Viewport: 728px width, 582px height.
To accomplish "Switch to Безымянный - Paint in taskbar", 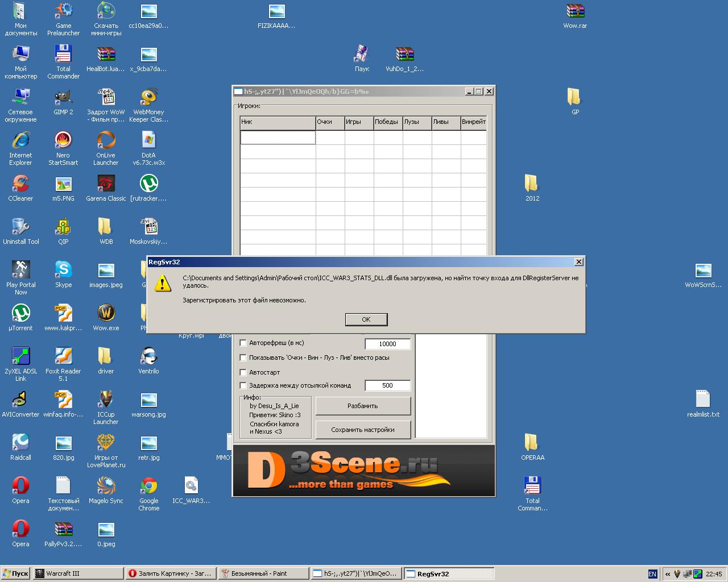I will pyautogui.click(x=264, y=573).
